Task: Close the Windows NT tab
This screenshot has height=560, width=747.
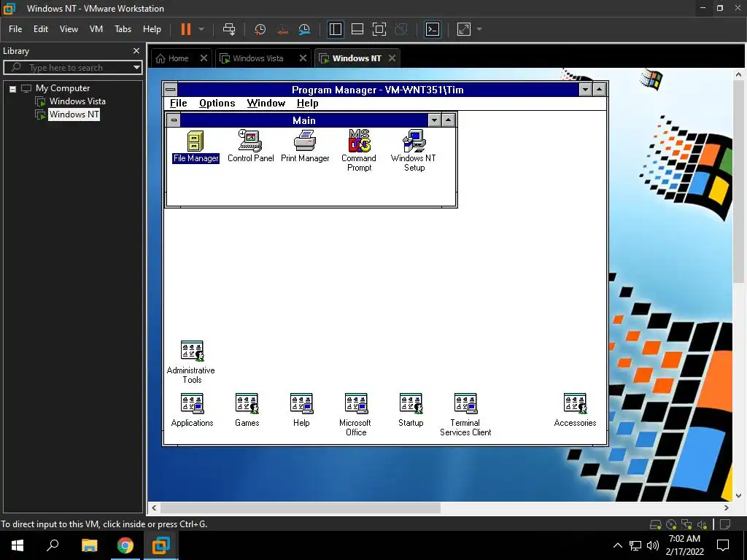Action: (x=392, y=58)
